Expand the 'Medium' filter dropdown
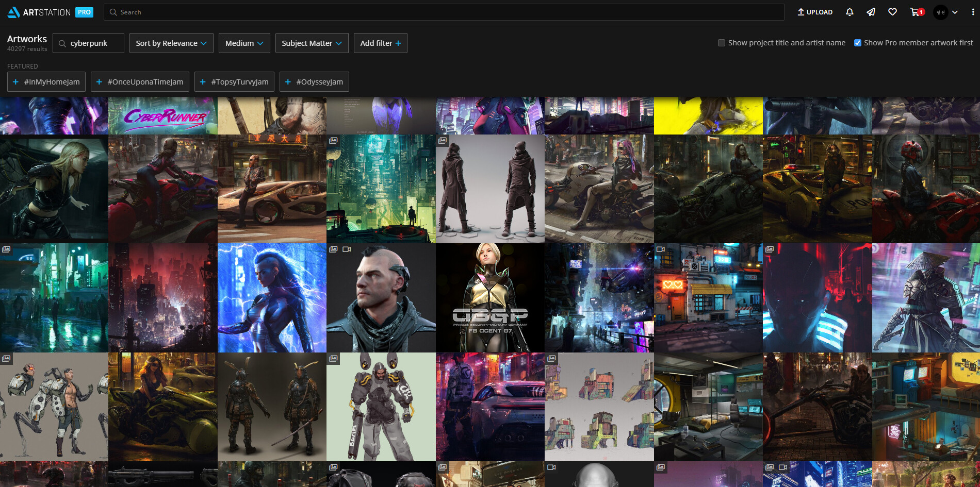The width and height of the screenshot is (980, 487). (x=244, y=43)
